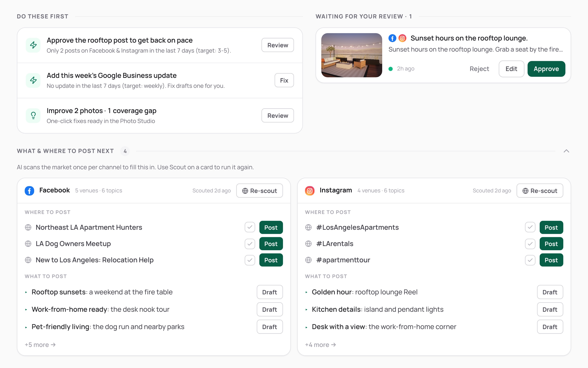Image resolution: width=588 pixels, height=368 pixels.
Task: Click Fix for Google Business update
Action: pos(284,80)
